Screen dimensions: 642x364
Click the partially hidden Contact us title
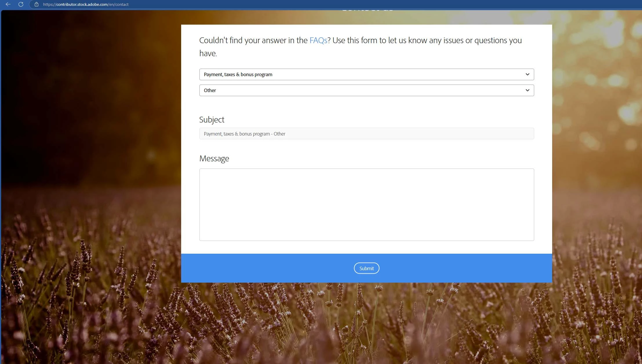tap(367, 11)
